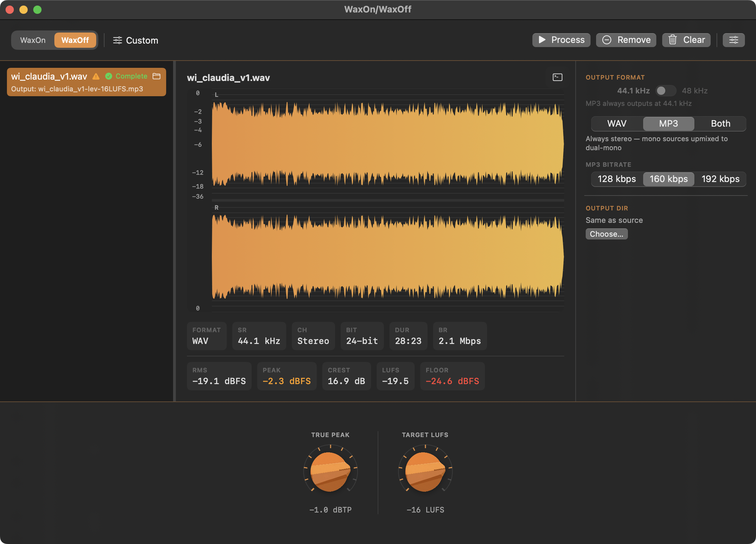Reveal output folder for wi_claudia_v1.wav
This screenshot has height=544, width=756.
tap(157, 76)
